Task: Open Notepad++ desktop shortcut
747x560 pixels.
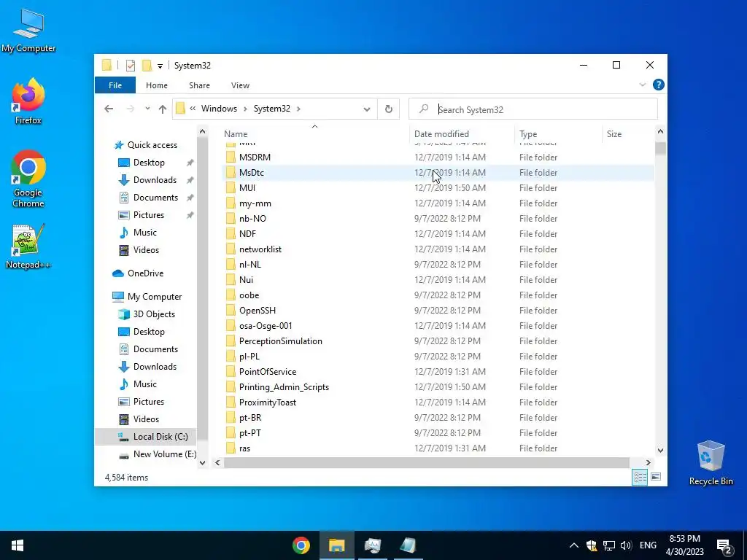Action: point(28,246)
